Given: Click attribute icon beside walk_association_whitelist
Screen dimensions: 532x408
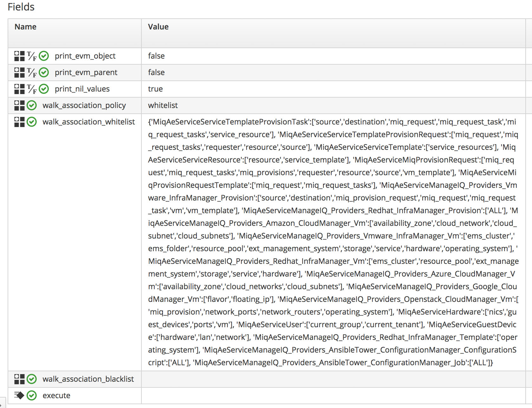Looking at the screenshot, I should (x=19, y=122).
